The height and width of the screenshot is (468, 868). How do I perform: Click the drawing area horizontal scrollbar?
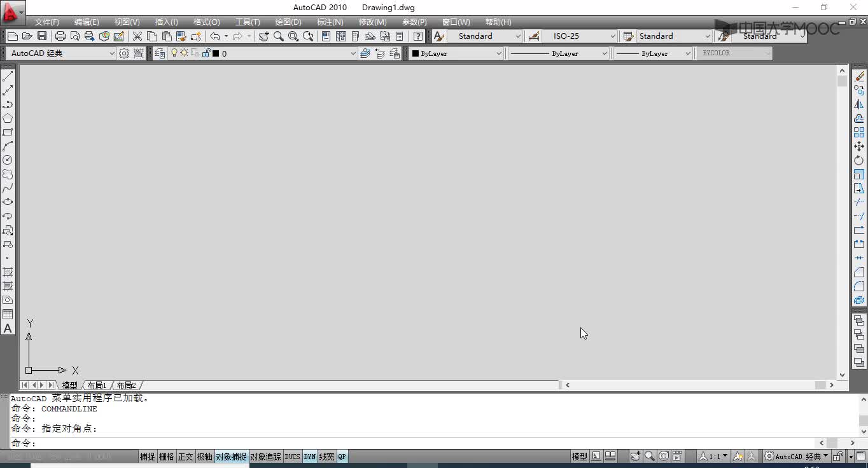(700, 385)
